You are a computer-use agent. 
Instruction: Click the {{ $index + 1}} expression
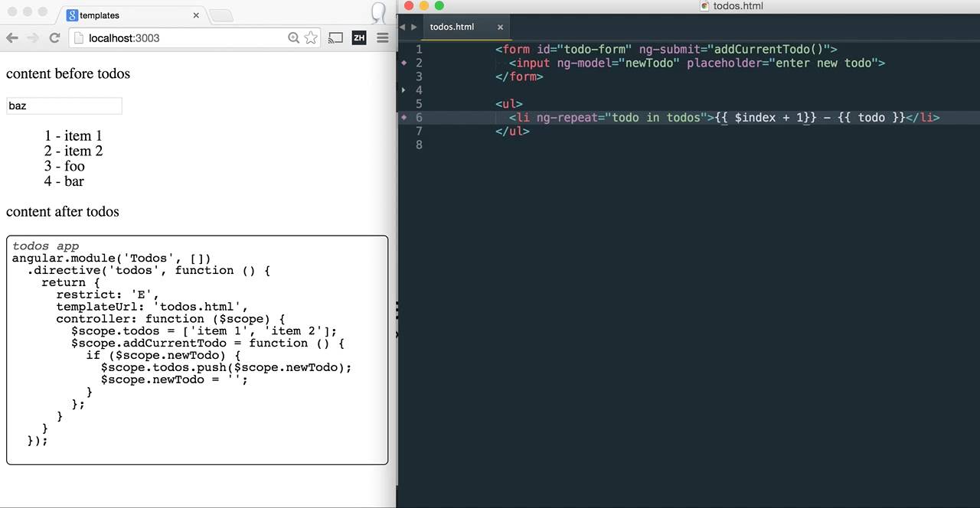click(766, 117)
